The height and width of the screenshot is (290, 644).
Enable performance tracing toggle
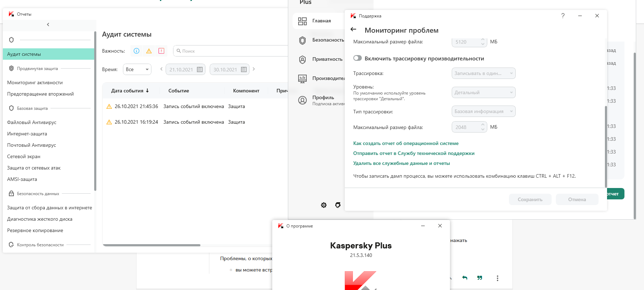pyautogui.click(x=358, y=58)
